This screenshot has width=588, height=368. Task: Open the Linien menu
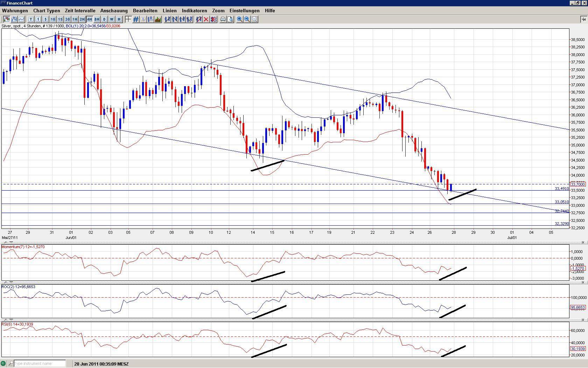point(170,11)
